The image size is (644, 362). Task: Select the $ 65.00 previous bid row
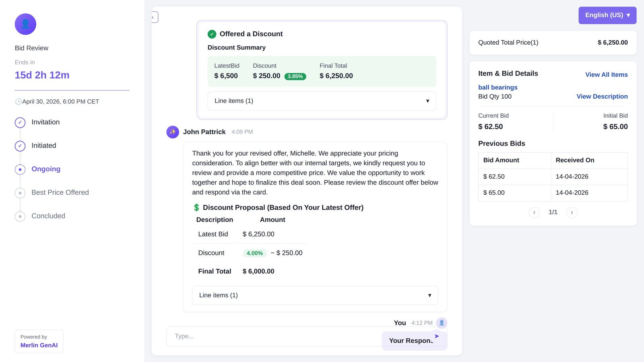click(x=553, y=193)
